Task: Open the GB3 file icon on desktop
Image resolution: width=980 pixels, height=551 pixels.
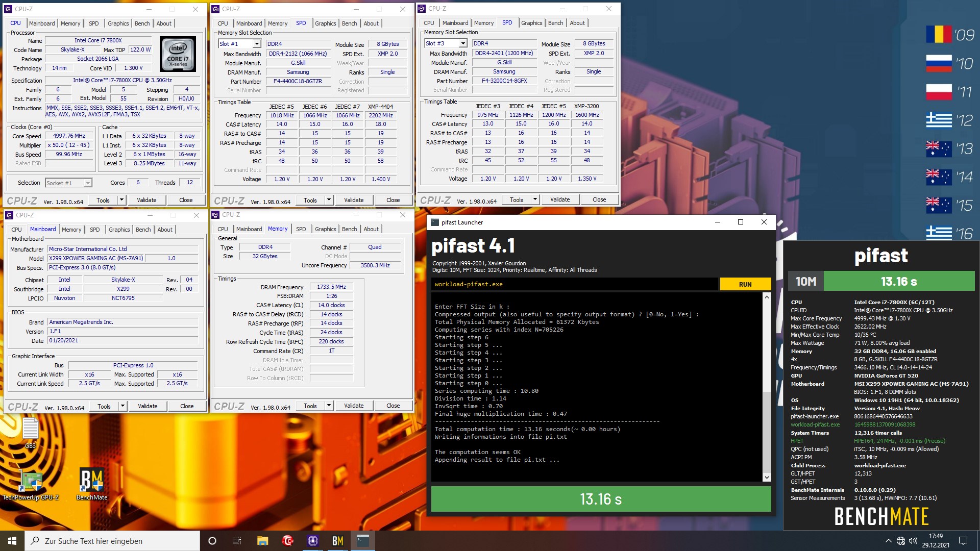Action: [30, 433]
